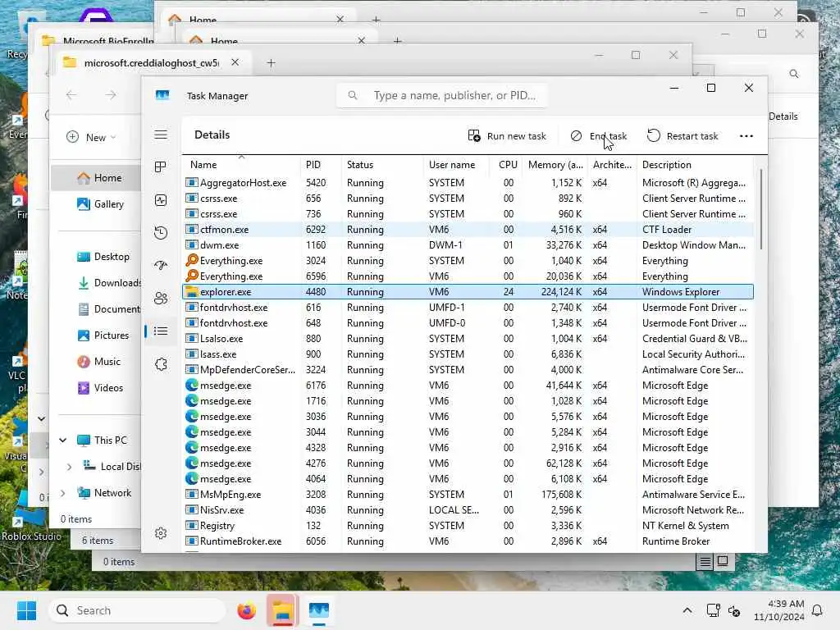Viewport: 840px width, 630px height.
Task: Sort by the Architecture column header
Action: point(612,164)
